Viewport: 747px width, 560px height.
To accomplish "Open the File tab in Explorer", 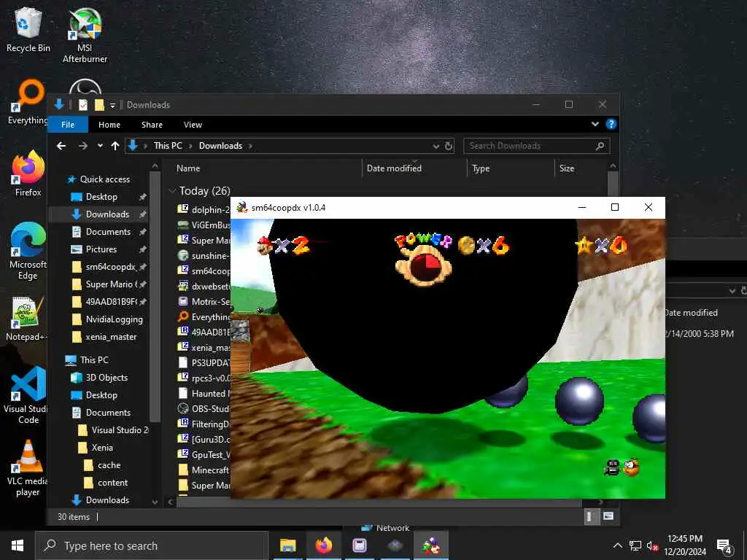I will point(68,124).
